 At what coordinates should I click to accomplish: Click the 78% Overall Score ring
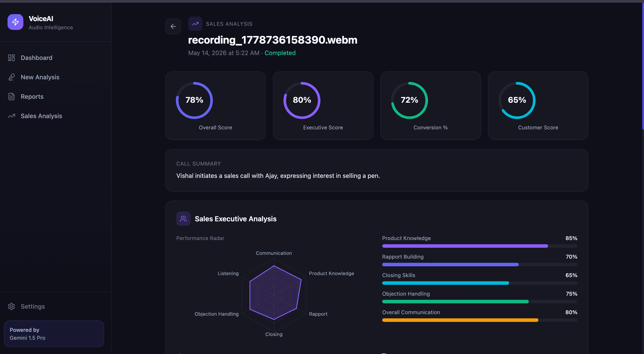click(194, 100)
